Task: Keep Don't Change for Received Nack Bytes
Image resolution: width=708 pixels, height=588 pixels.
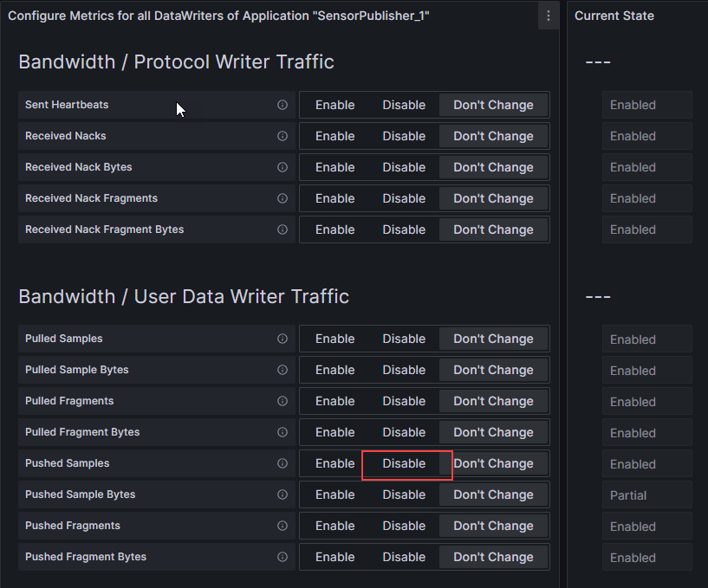Action: coord(493,167)
